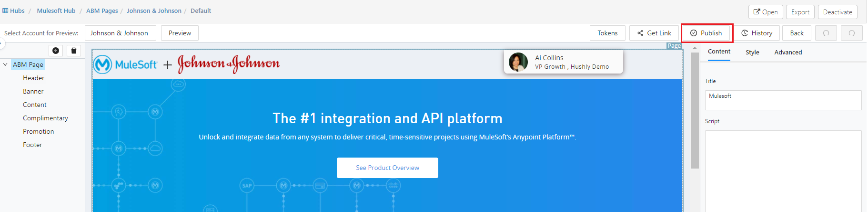Open Hubs breadcrumb link

pos(17,11)
